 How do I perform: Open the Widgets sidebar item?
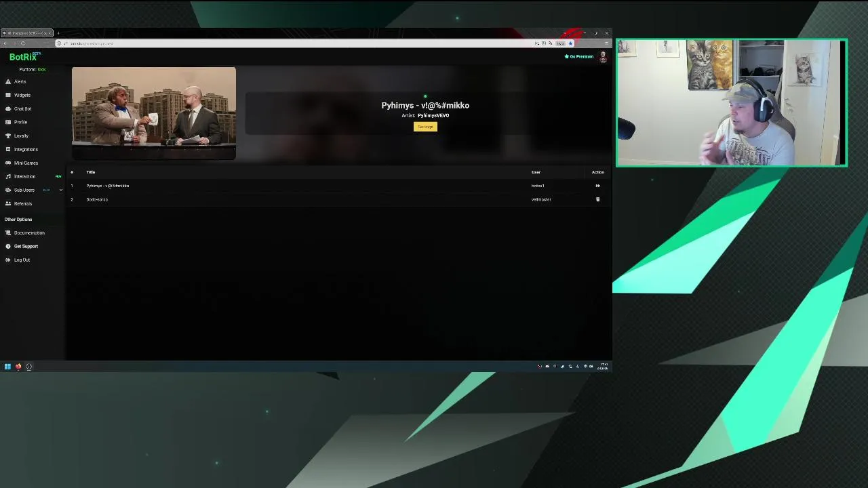22,95
